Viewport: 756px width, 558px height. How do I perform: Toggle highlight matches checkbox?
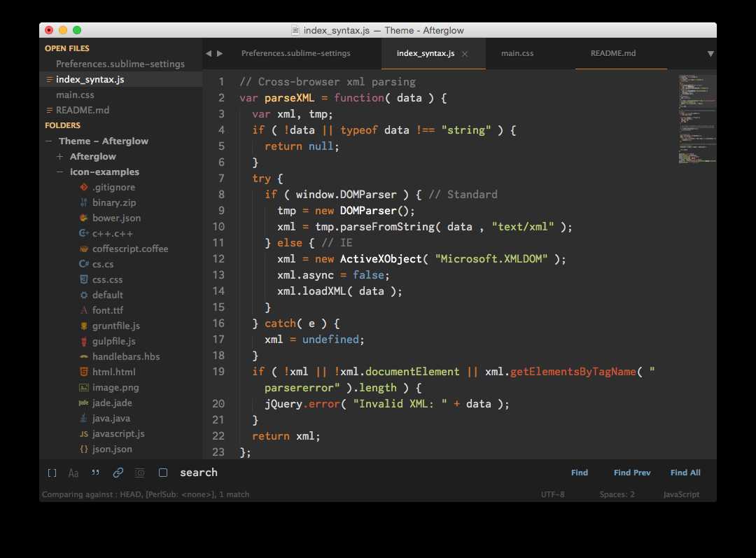point(163,473)
